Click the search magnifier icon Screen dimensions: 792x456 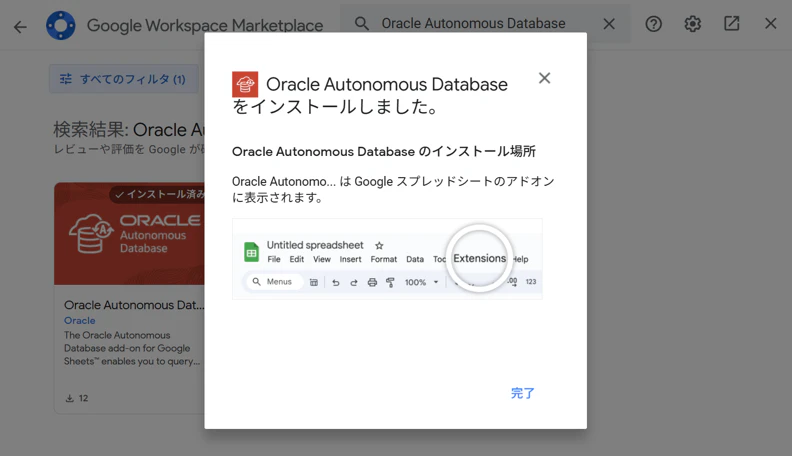[362, 23]
